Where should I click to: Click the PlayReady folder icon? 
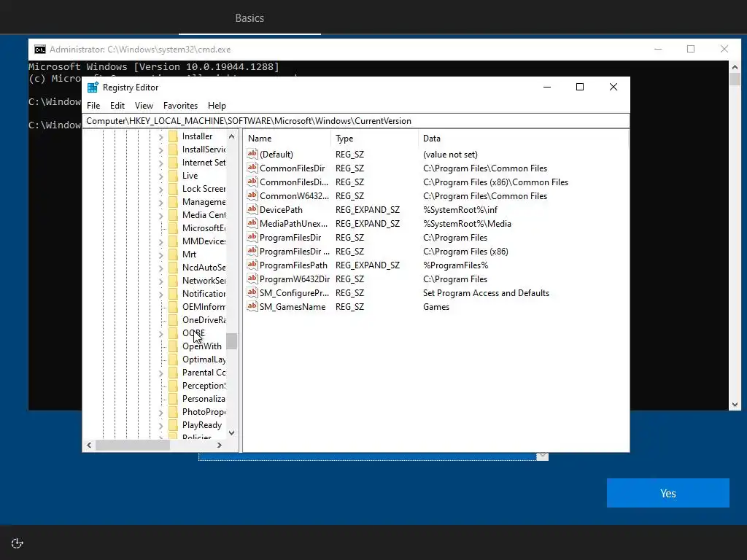coord(173,425)
